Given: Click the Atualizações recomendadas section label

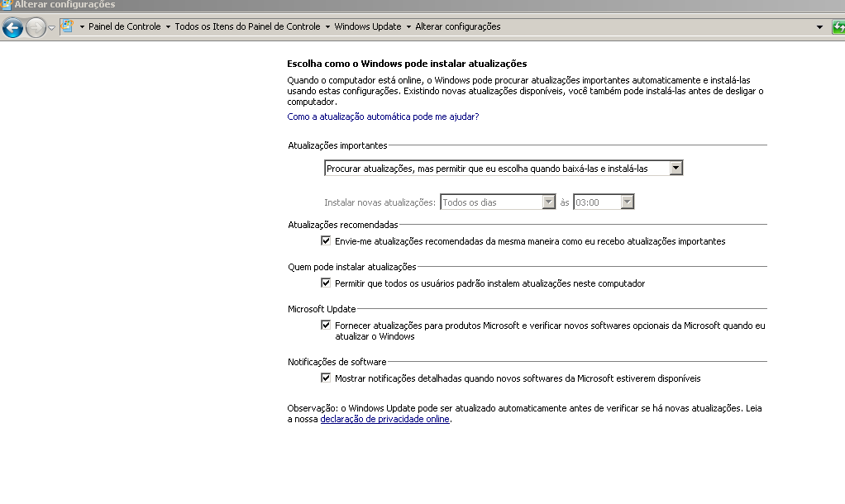Looking at the screenshot, I should pyautogui.click(x=343, y=225).
